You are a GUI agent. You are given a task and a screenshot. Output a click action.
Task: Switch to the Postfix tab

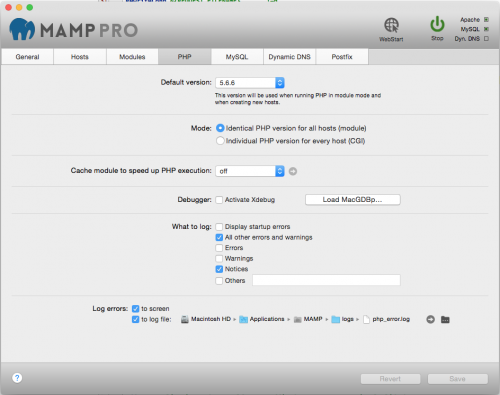click(x=342, y=57)
